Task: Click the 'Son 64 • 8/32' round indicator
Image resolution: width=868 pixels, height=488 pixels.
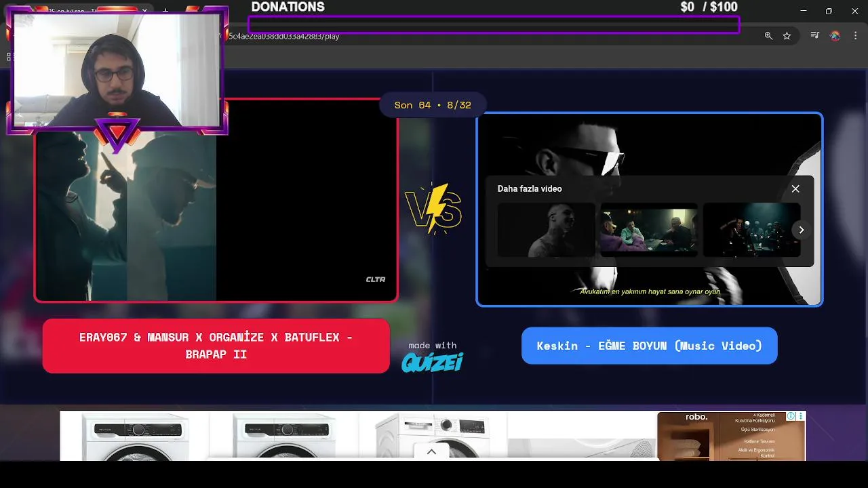Action: [x=433, y=105]
